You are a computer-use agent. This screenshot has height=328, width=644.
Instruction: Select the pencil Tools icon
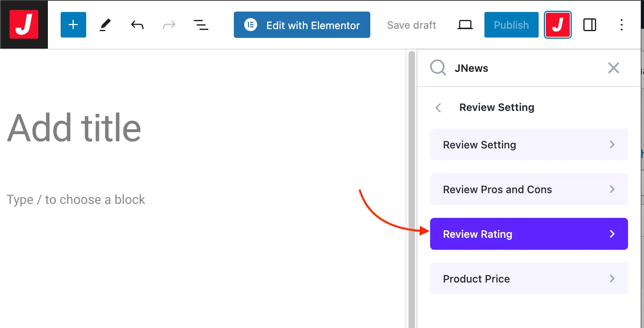pyautogui.click(x=105, y=25)
